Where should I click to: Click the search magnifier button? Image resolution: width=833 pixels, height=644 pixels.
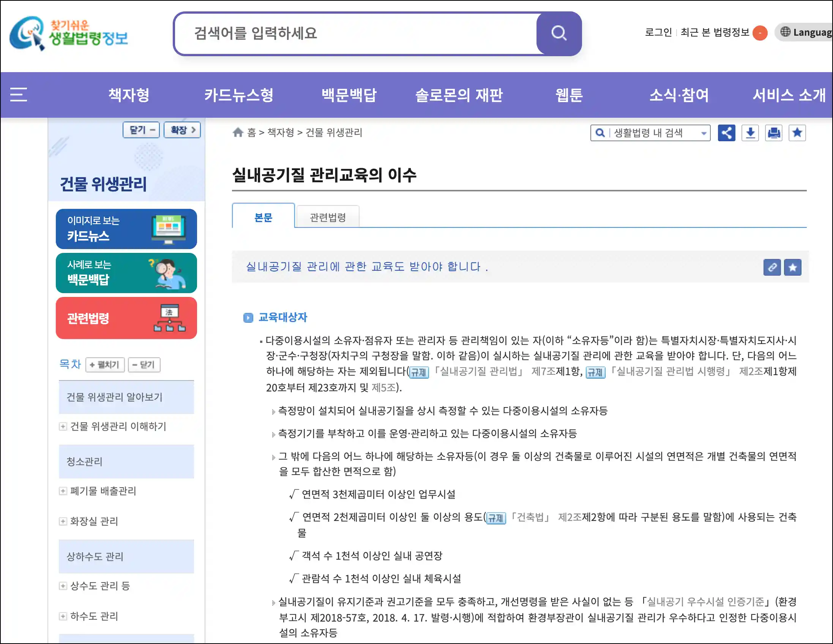pyautogui.click(x=558, y=33)
